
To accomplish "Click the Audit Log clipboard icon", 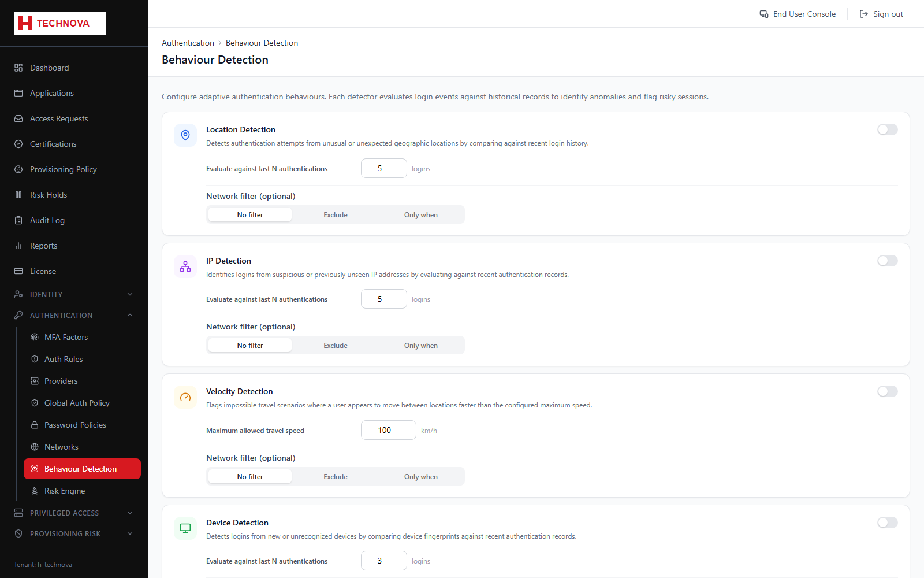I will pyautogui.click(x=18, y=220).
